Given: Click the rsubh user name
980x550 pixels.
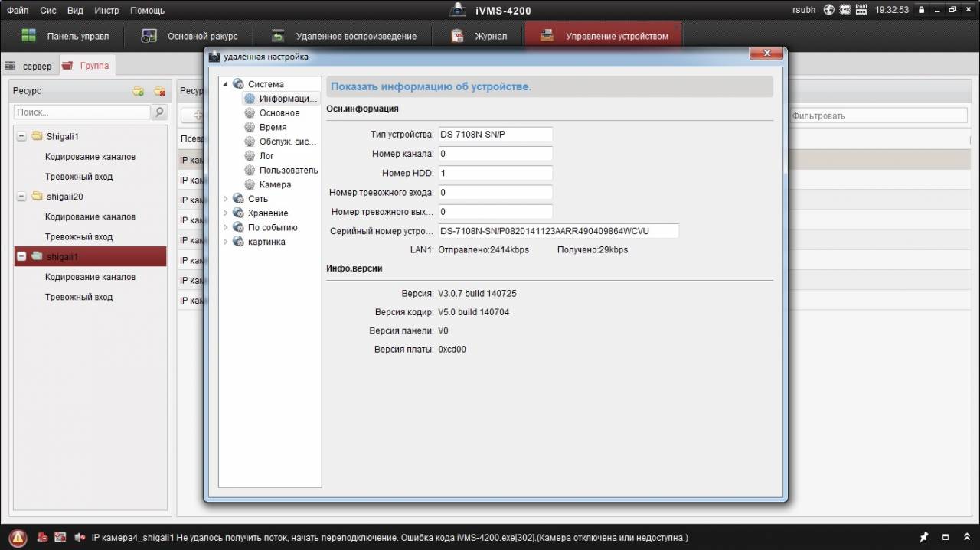Looking at the screenshot, I should point(804,10).
